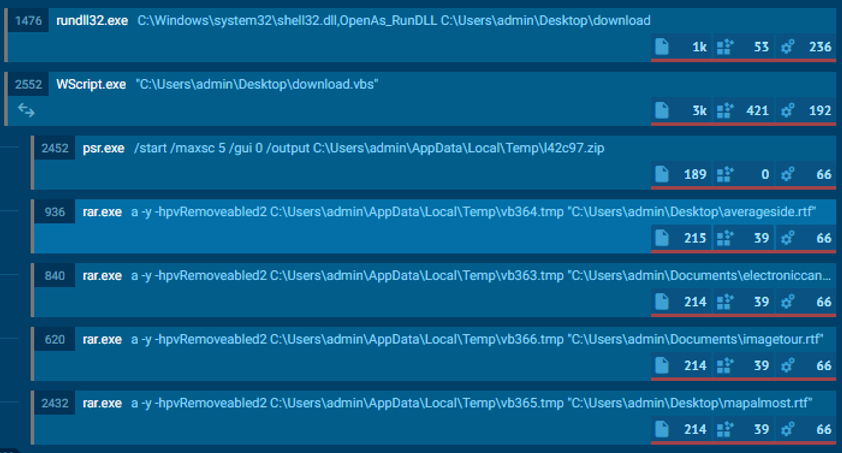Viewport: 842px width, 453px height.
Task: Click the psr.exe /start /maxsc command line
Action: point(369,148)
